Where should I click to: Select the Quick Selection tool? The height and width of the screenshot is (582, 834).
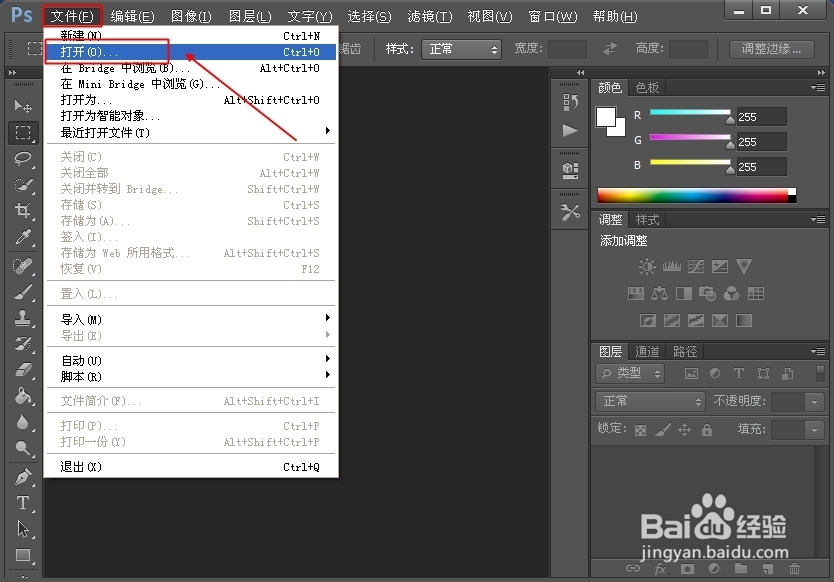pyautogui.click(x=23, y=185)
